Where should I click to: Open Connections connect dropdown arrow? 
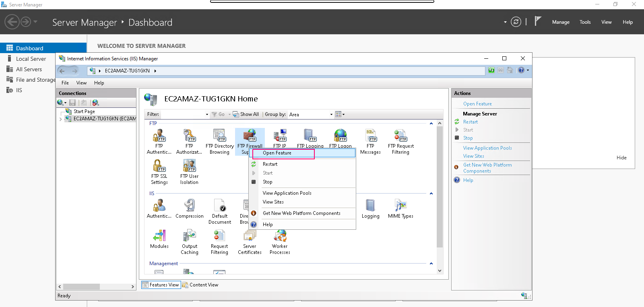[x=66, y=103]
